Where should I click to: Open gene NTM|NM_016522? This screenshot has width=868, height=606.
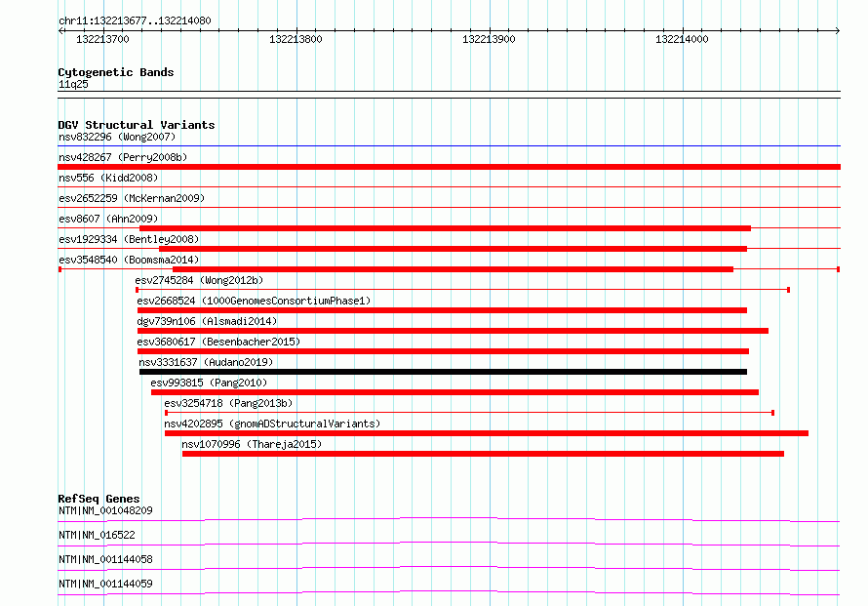pos(97,535)
